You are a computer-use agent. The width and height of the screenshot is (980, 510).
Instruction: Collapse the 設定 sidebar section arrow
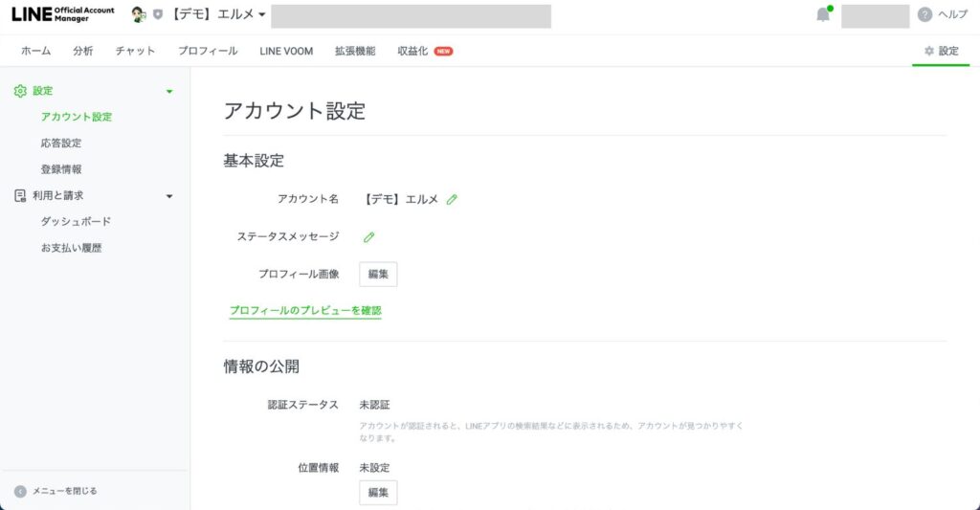point(169,91)
